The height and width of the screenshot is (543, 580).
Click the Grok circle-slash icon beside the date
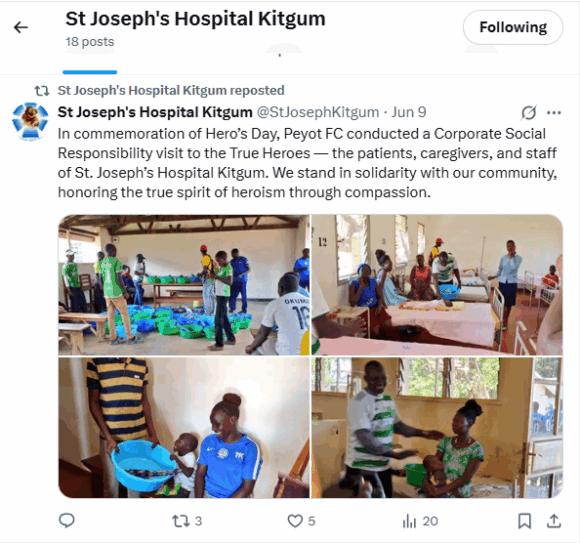coord(529,113)
